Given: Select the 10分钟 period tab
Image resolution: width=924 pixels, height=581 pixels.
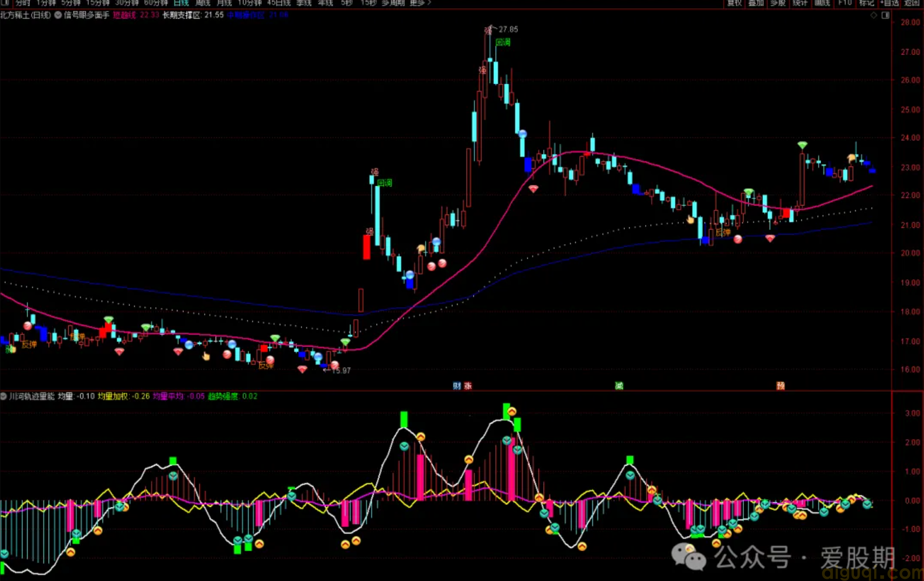Looking at the screenshot, I should click(x=250, y=3).
